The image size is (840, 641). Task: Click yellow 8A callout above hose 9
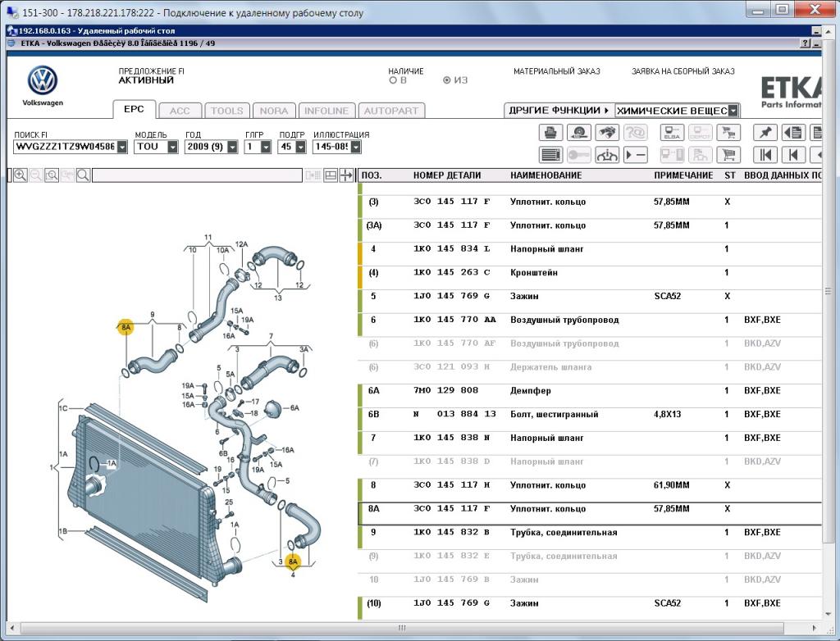(x=126, y=327)
